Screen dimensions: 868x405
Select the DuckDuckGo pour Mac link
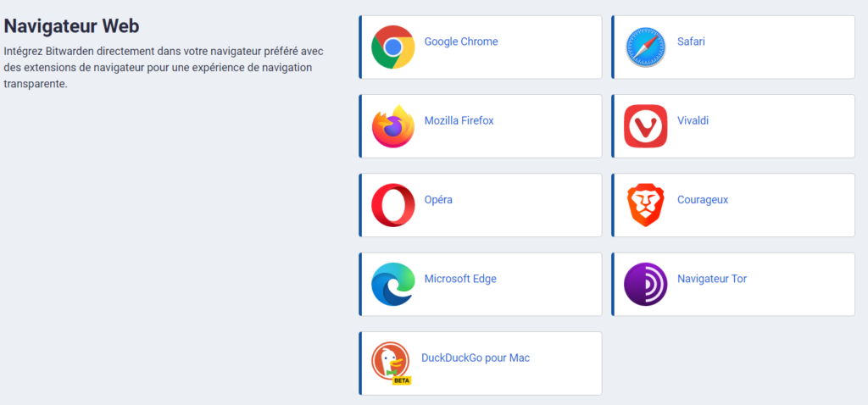(x=476, y=358)
